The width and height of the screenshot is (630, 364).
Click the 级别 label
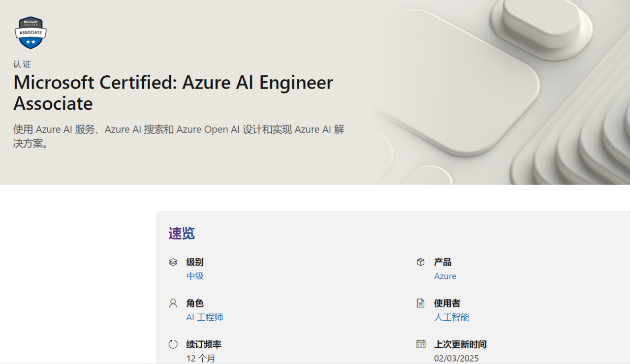click(x=195, y=262)
